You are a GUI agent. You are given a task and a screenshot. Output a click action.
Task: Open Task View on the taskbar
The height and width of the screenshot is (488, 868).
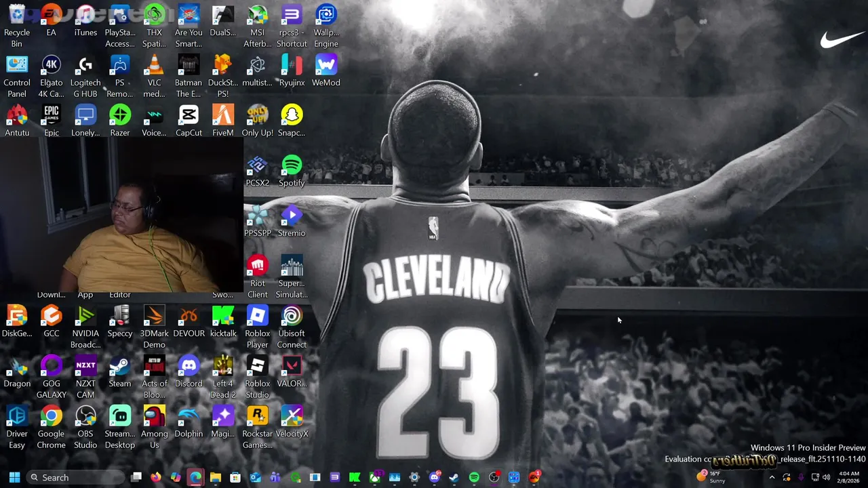coord(136,477)
